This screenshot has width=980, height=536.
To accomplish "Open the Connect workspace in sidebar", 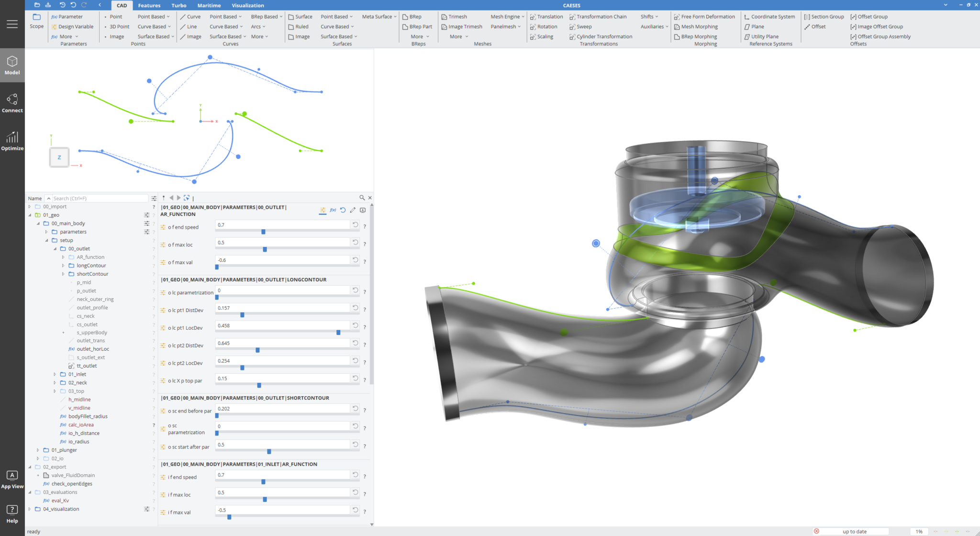I will (x=12, y=103).
